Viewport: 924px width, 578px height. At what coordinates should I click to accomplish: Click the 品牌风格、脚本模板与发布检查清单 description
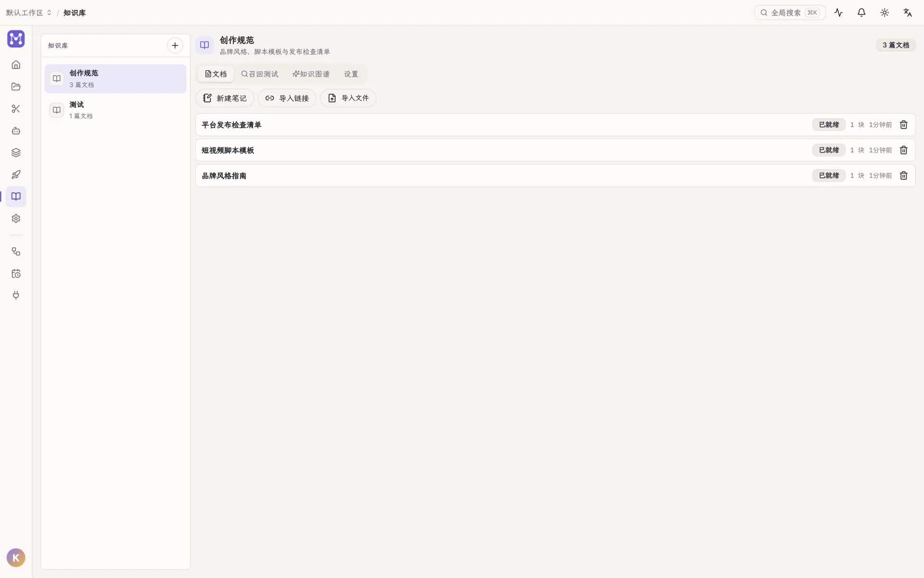(x=275, y=52)
